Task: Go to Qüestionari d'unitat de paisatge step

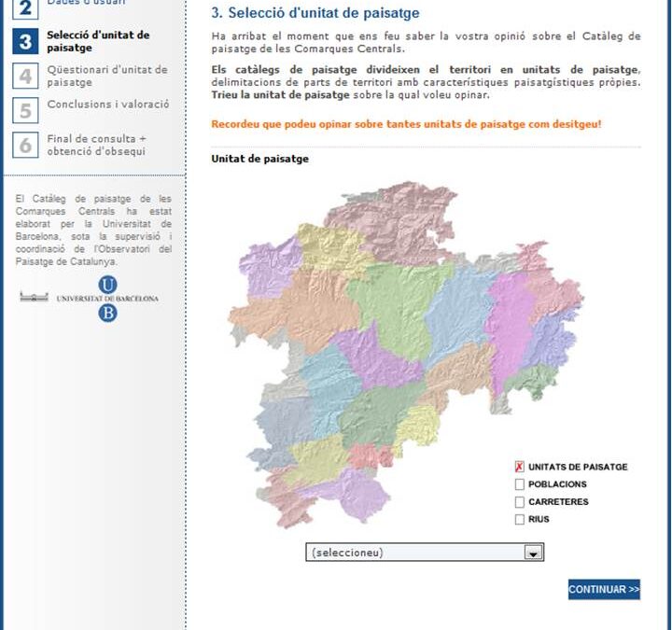Action: pyautogui.click(x=107, y=76)
